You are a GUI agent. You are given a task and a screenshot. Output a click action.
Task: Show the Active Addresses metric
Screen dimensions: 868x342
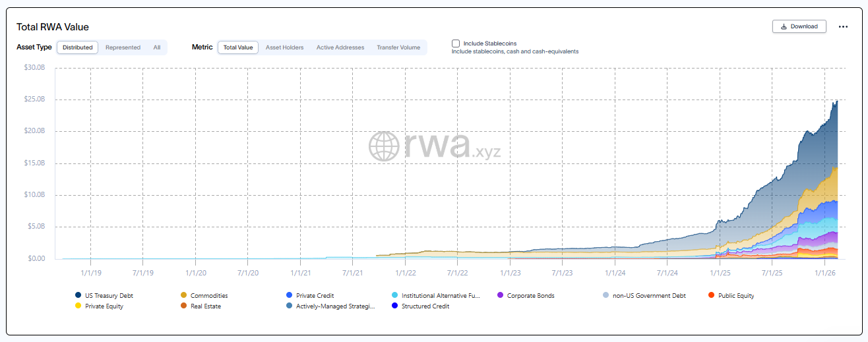click(340, 47)
